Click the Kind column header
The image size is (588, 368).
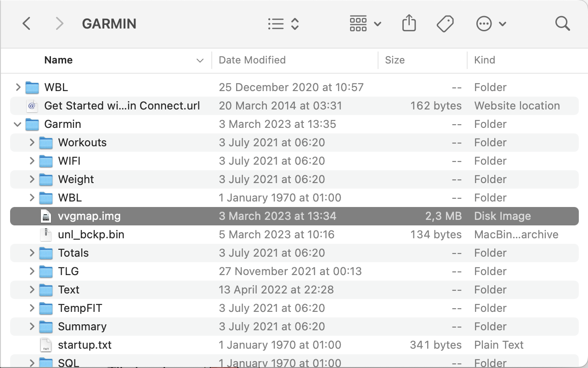coord(485,60)
